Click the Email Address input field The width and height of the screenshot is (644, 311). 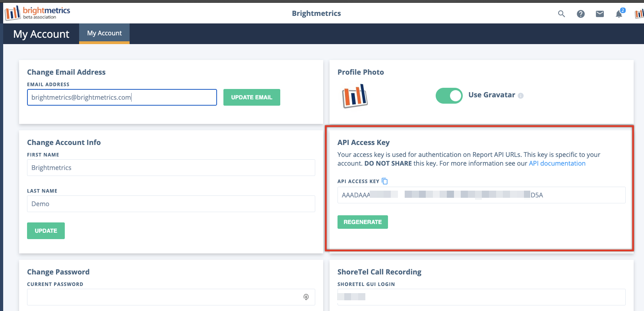(122, 97)
